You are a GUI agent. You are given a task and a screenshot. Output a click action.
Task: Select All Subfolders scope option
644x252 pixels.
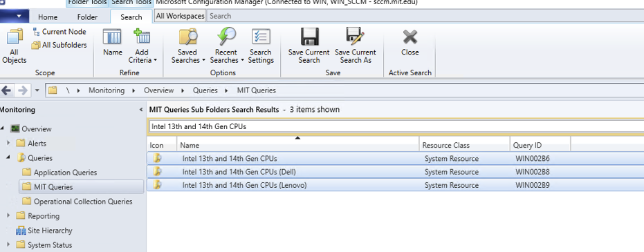click(x=59, y=45)
